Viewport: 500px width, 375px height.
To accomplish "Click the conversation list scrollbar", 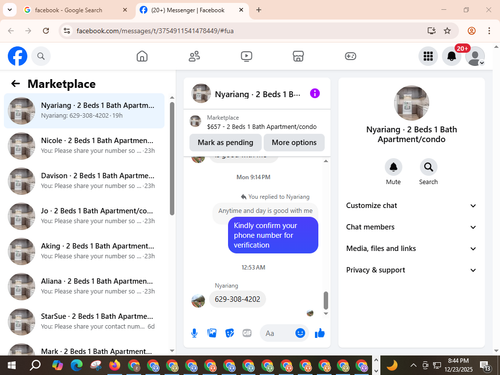I will [172, 159].
